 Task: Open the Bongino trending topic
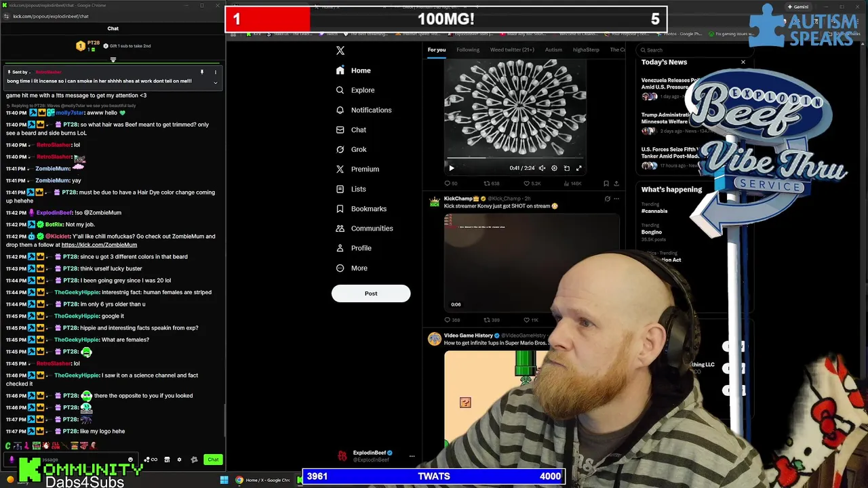tap(652, 232)
